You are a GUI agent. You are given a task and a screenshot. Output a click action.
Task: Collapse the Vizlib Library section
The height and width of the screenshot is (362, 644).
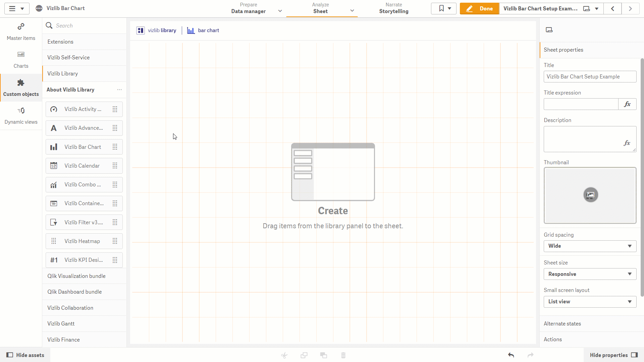tap(84, 73)
